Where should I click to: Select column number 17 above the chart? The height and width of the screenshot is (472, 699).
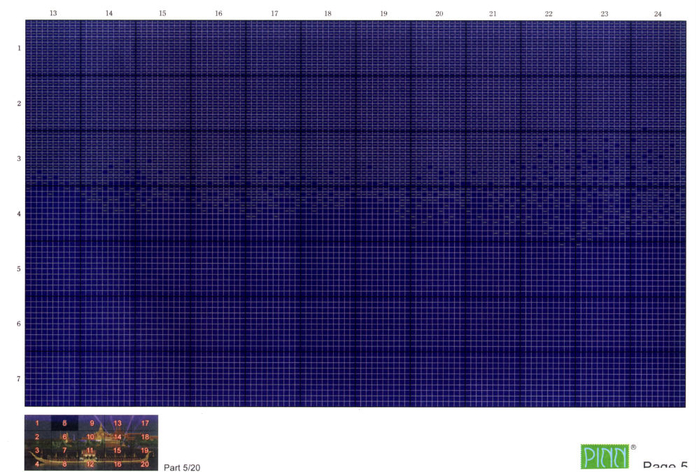tap(274, 14)
